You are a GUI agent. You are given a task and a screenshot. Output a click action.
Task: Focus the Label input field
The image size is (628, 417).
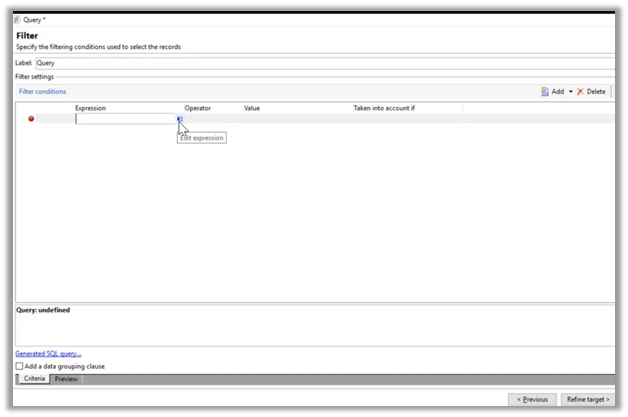(x=325, y=63)
